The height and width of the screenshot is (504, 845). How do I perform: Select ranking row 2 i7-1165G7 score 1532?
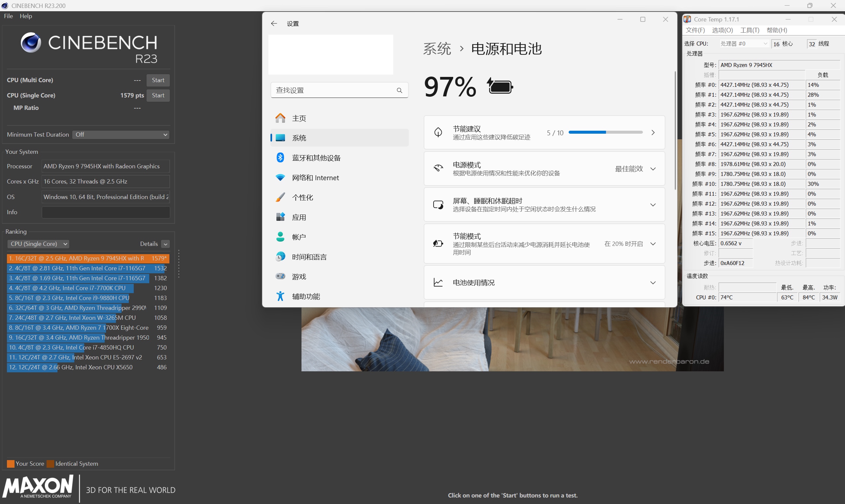tap(88, 268)
